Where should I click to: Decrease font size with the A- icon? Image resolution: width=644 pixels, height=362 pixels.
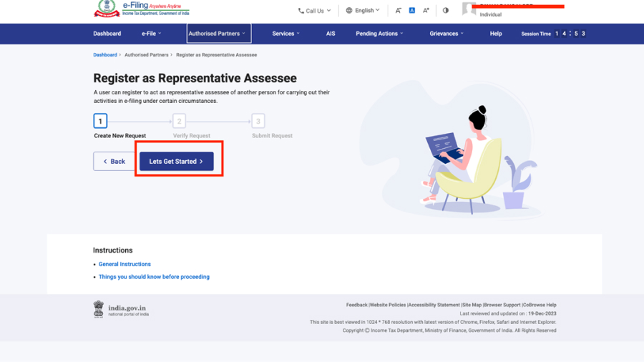[x=398, y=10]
